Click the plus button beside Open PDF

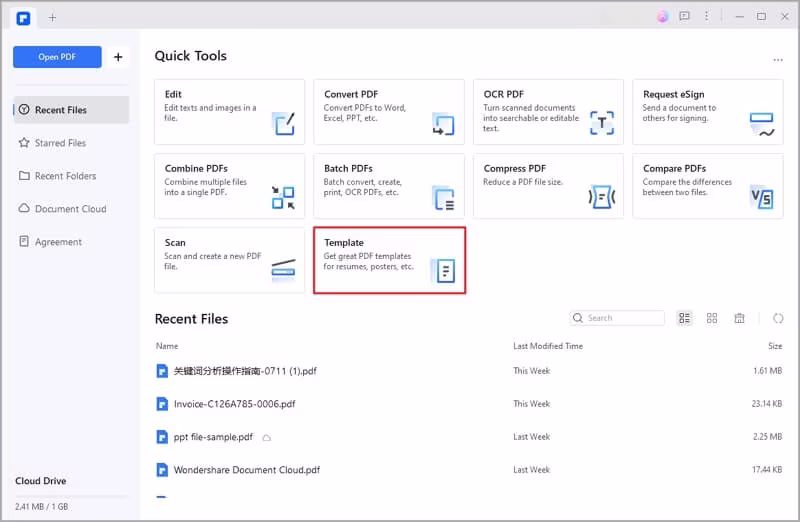[118, 57]
